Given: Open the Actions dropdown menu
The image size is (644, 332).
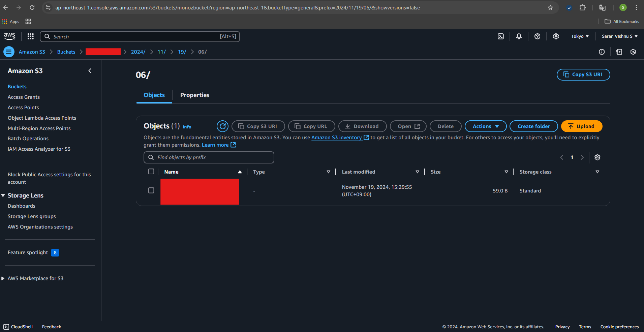Looking at the screenshot, I should [x=486, y=126].
